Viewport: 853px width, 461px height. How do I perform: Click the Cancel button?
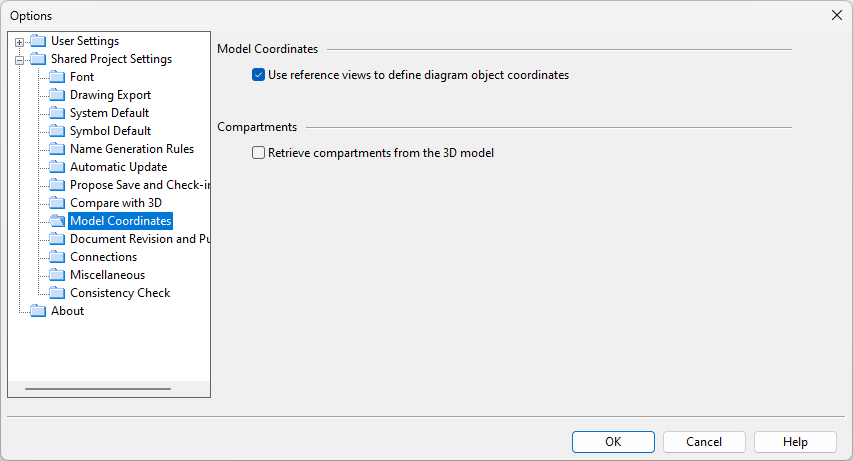704,442
